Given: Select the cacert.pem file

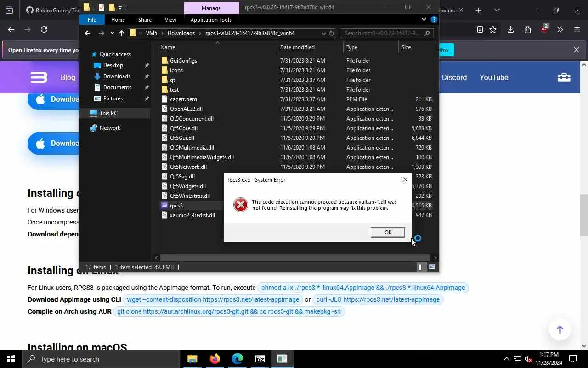Looking at the screenshot, I should (x=183, y=99).
